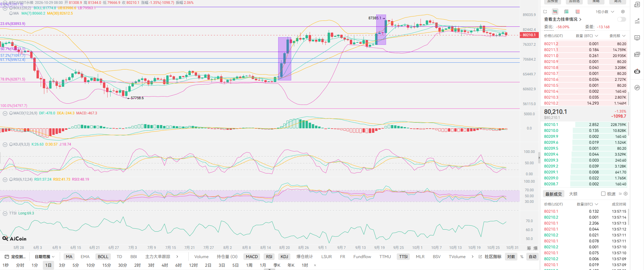
Task: Open the 委托额 column dropdown
Action: pyautogui.click(x=618, y=36)
